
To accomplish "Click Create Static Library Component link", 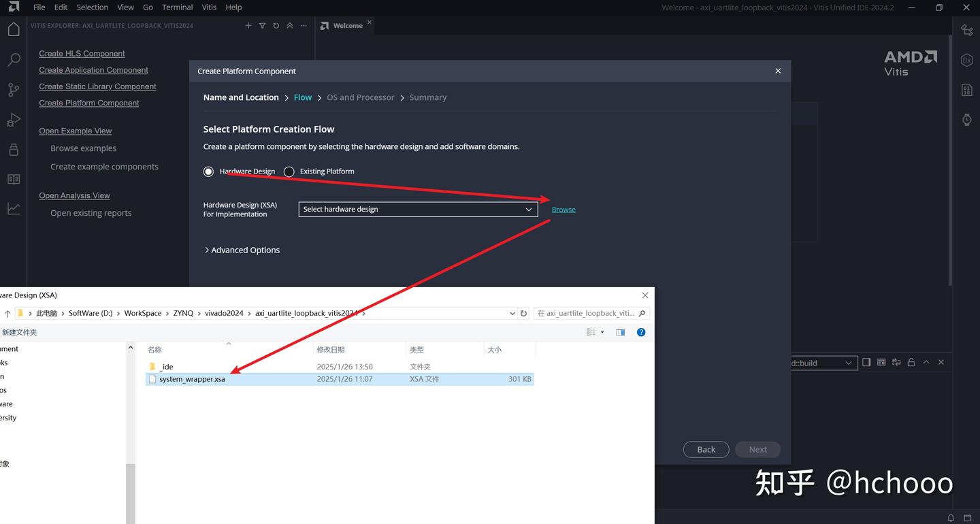I will tap(97, 86).
